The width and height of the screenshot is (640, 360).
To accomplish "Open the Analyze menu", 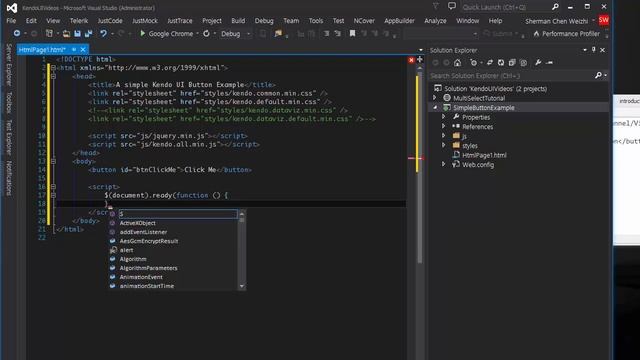I will (435, 20).
